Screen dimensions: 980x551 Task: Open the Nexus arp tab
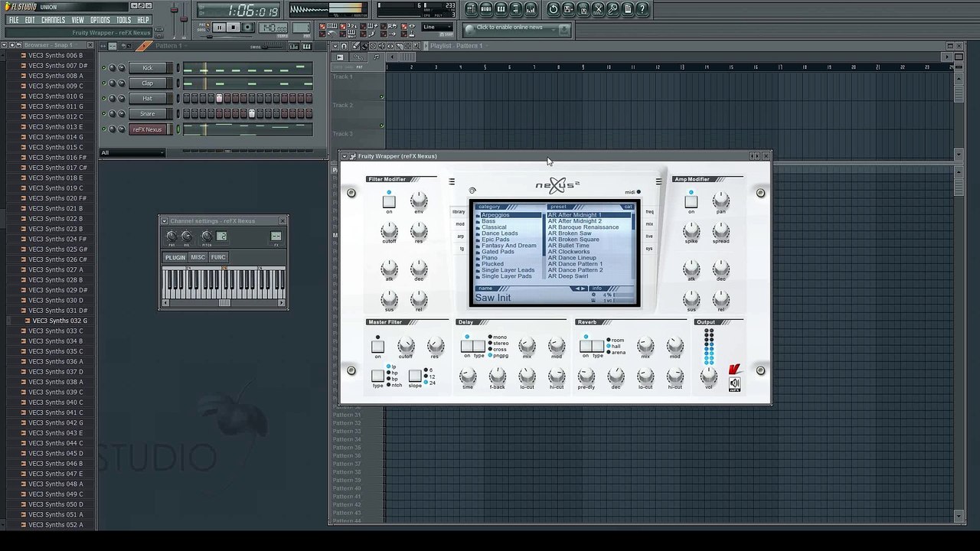[460, 236]
